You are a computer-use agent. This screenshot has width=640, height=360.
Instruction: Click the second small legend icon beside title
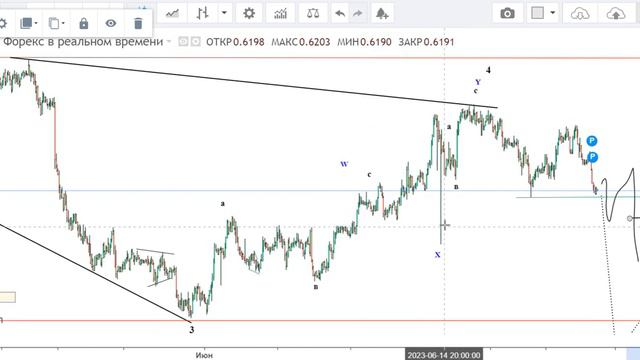(x=196, y=41)
